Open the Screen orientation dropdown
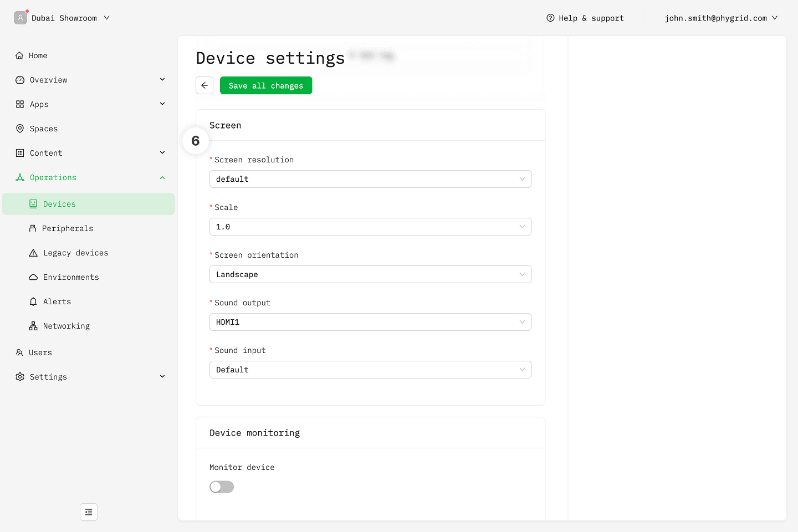Viewport: 798px width, 532px height. pyautogui.click(x=370, y=274)
